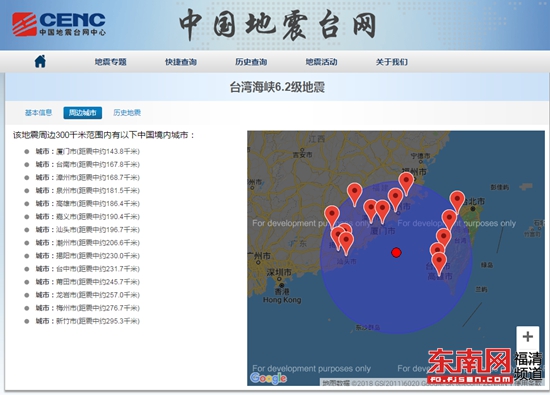Zoom in the map with plus button
The width and height of the screenshot is (550, 395).
tap(528, 336)
